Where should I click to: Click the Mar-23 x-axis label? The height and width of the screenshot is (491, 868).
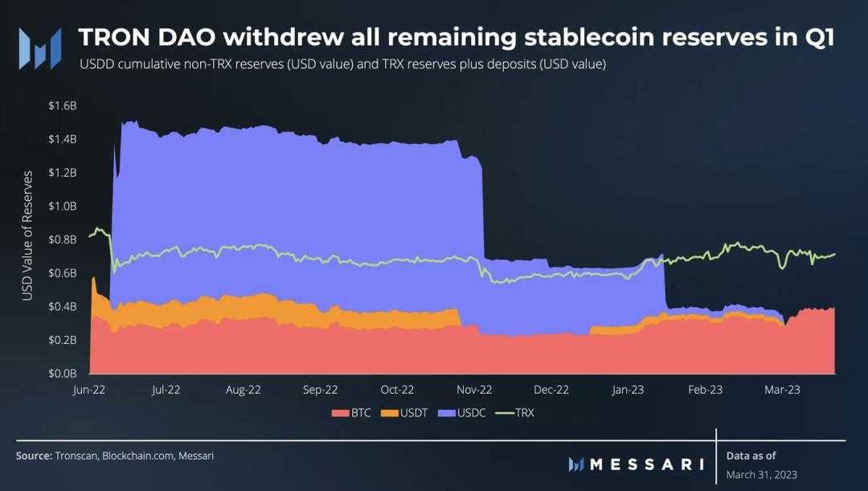(x=783, y=390)
